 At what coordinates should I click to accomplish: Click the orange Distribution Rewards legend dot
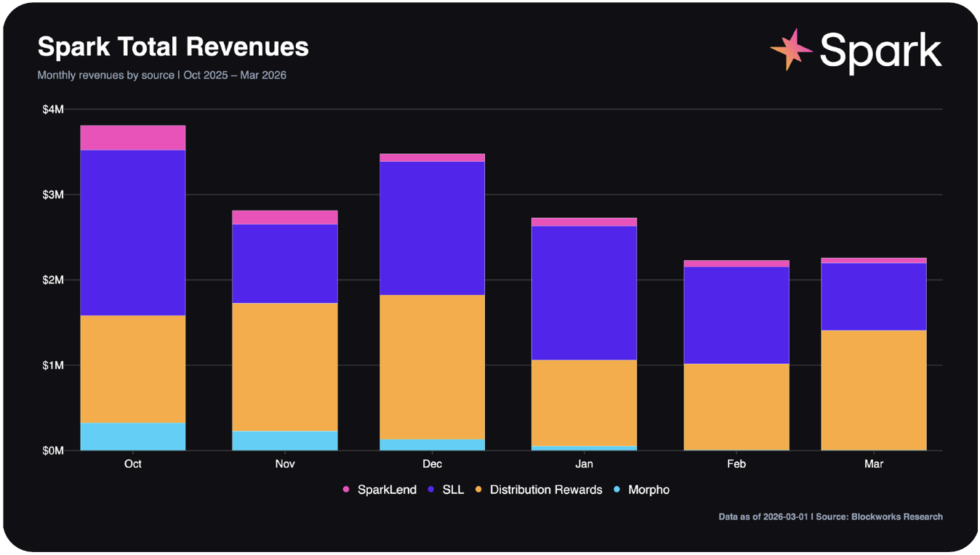479,490
